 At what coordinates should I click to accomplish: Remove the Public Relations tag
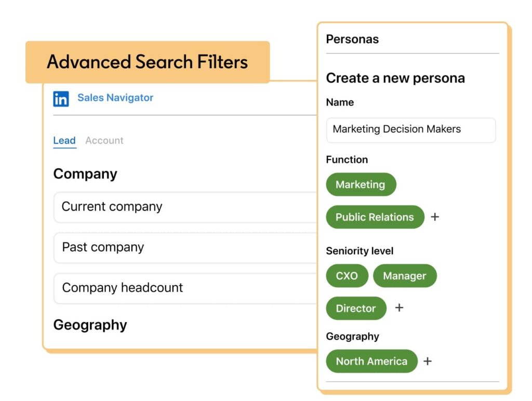[x=375, y=217]
